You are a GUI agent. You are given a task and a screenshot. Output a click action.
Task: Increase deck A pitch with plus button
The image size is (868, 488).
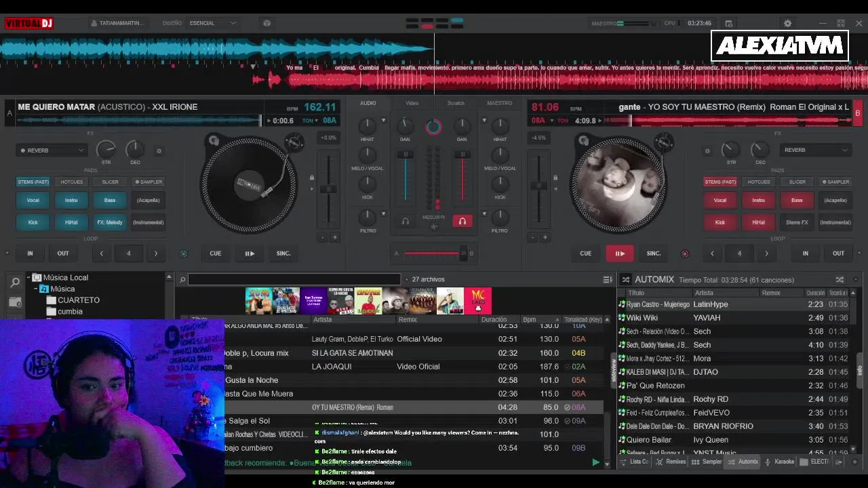(334, 237)
